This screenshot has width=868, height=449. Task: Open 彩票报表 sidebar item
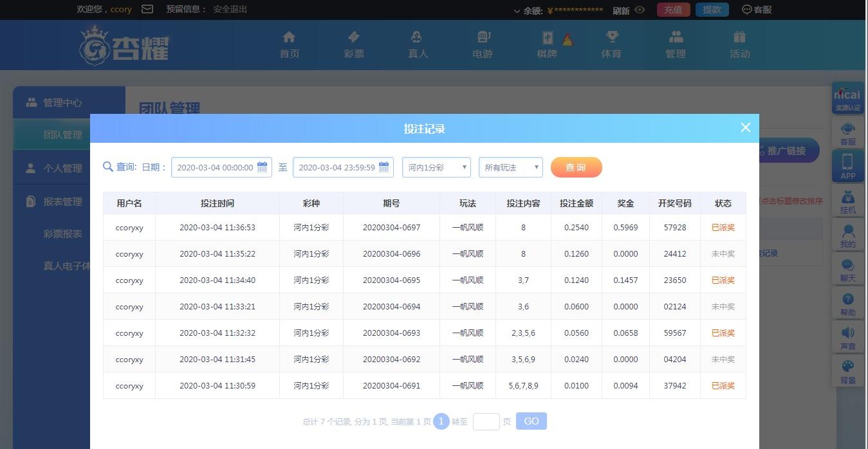coord(62,234)
